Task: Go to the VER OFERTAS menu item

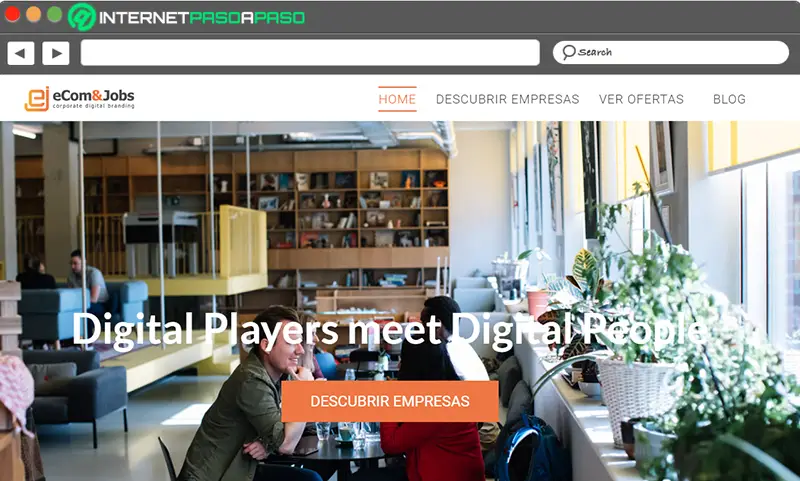Action: pyautogui.click(x=641, y=99)
